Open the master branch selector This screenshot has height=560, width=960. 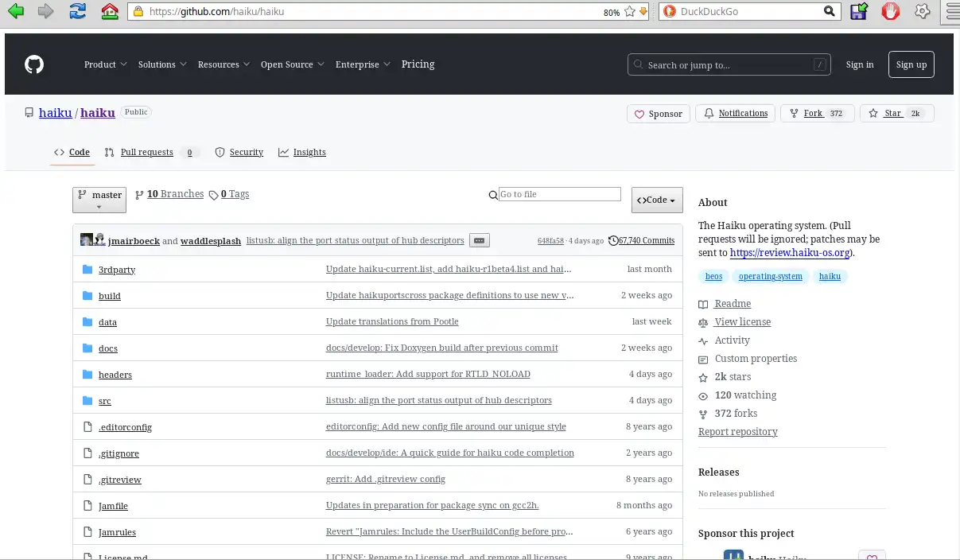[x=99, y=200]
